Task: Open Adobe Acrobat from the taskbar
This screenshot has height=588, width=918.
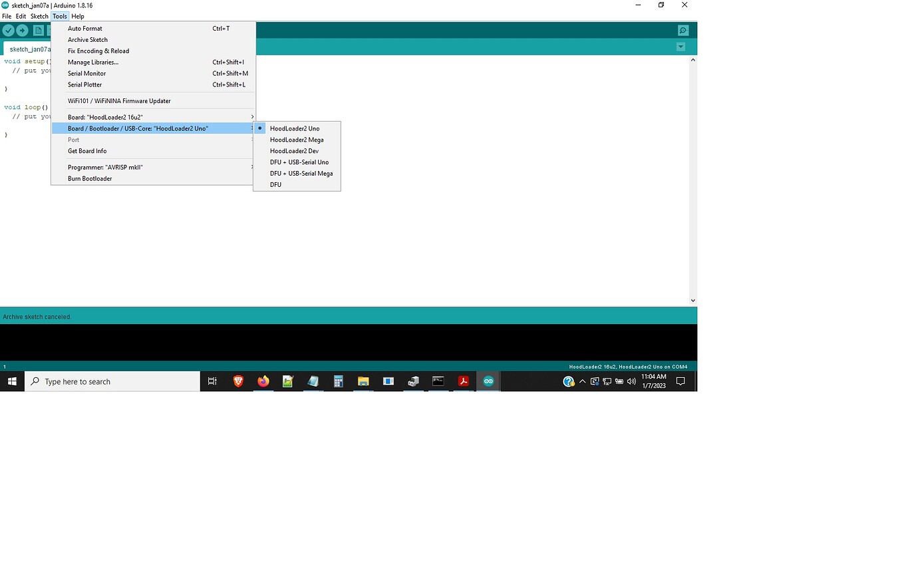Action: (x=463, y=381)
